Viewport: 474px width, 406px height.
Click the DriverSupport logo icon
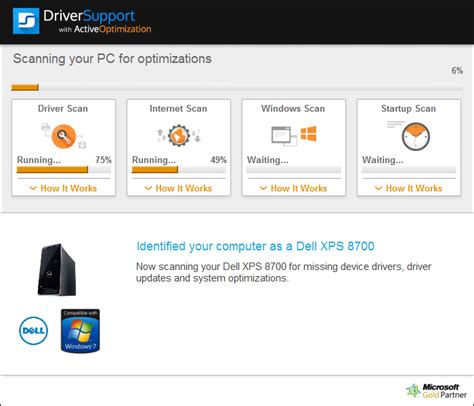pos(26,21)
